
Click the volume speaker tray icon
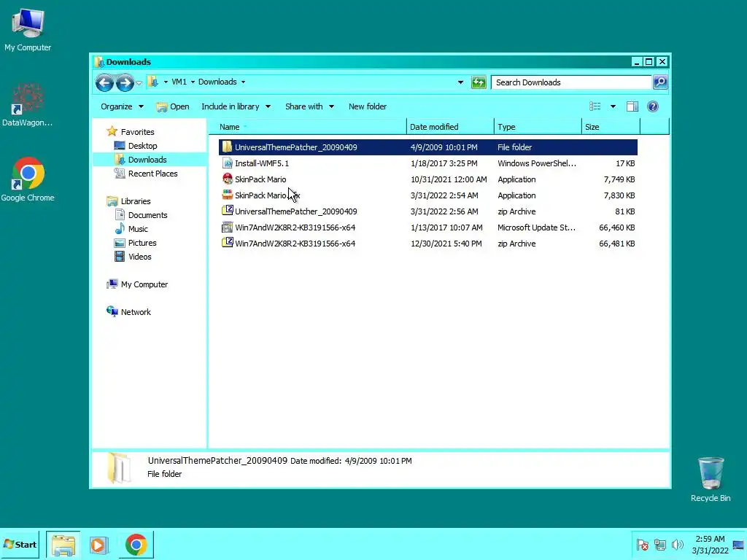(x=677, y=544)
